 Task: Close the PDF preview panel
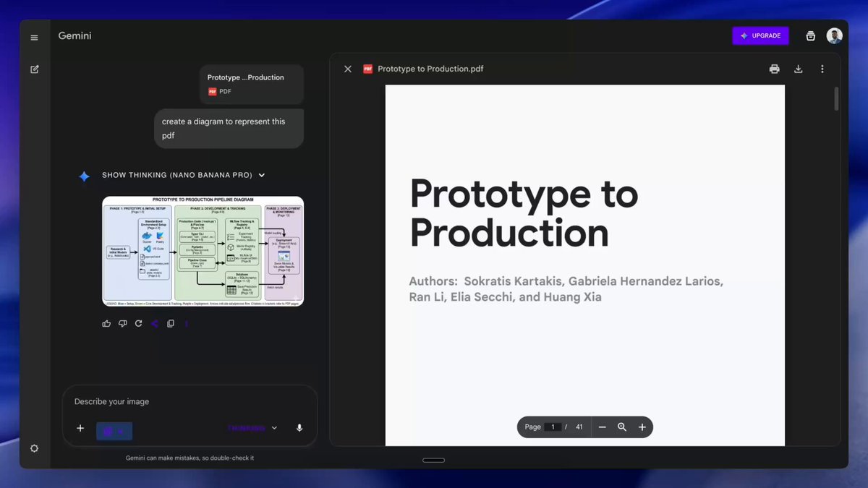(348, 69)
